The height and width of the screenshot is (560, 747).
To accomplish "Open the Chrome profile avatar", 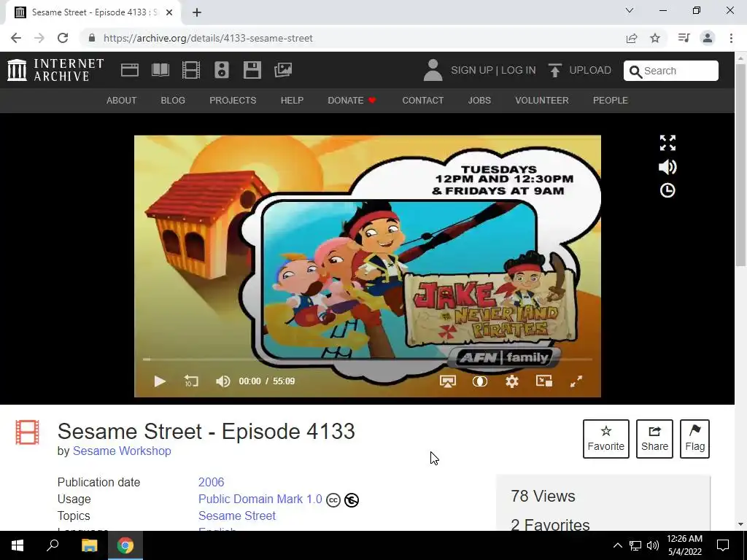I will (x=708, y=38).
